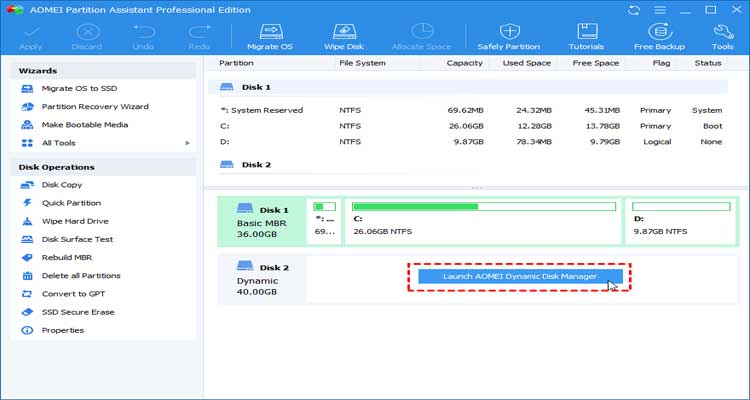Screen dimensions: 750x400
Task: Click the C: partition usage bar
Action: [x=484, y=206]
